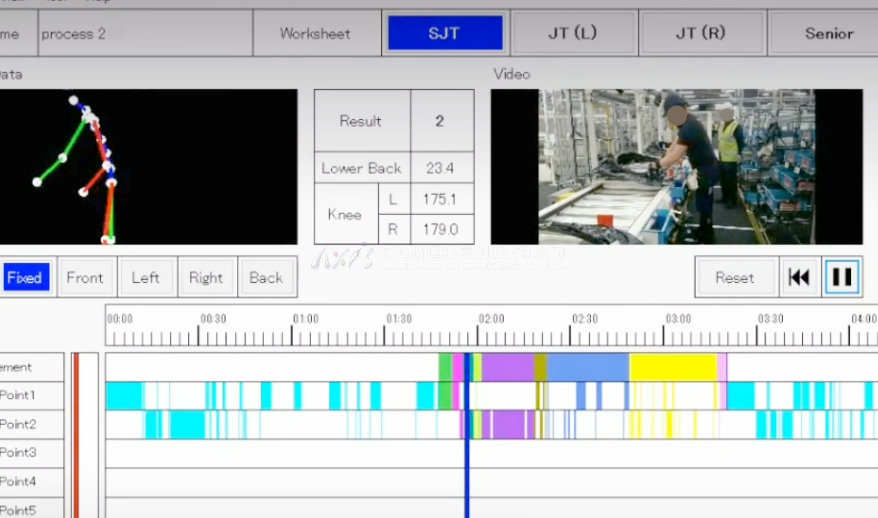Screen dimensions: 878x518
Task: Click the blue playhead on timeline
Action: [466, 437]
